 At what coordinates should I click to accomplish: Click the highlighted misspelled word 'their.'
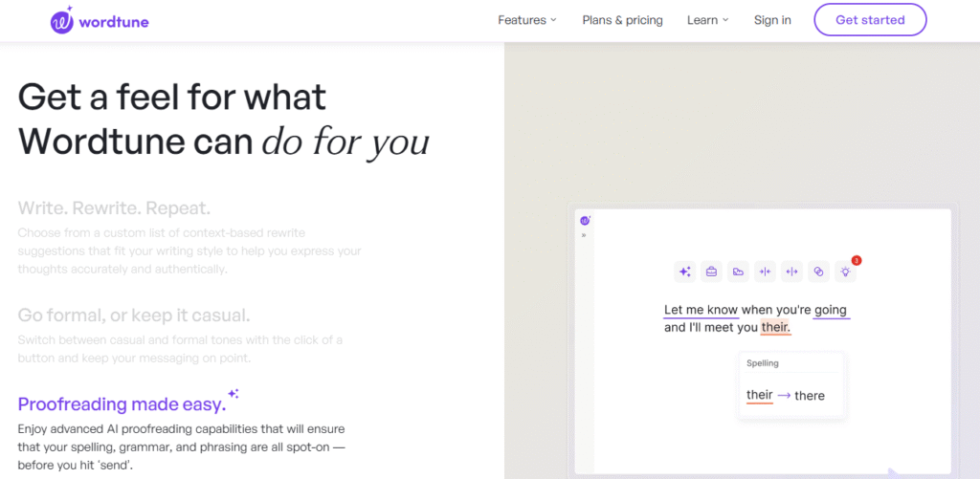[775, 328]
